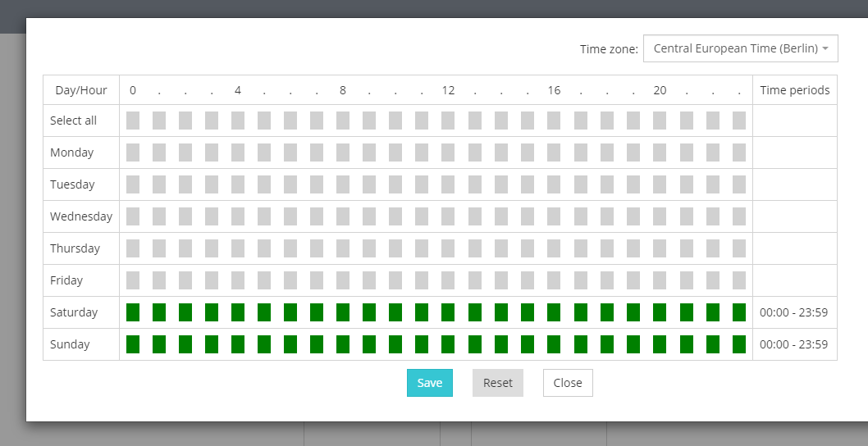Toggle Monday hour 0 cell
The height and width of the screenshot is (446, 868).
coord(133,152)
